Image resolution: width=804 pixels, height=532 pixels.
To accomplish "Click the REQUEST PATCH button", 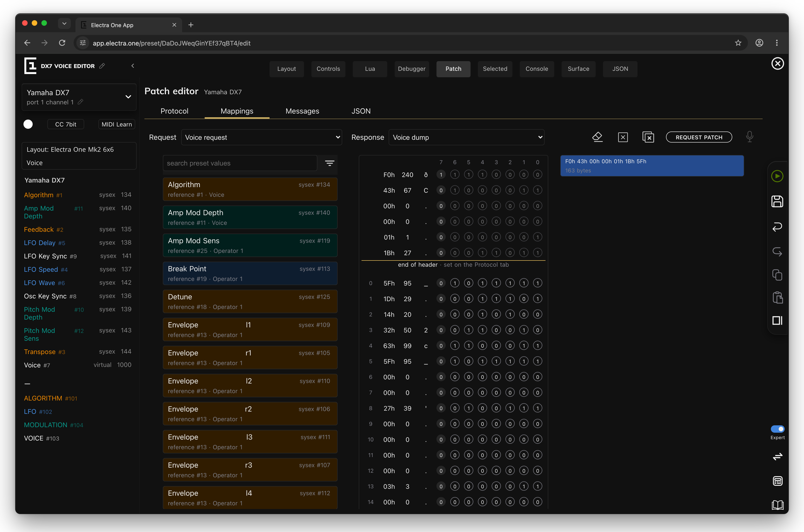I will coord(699,137).
